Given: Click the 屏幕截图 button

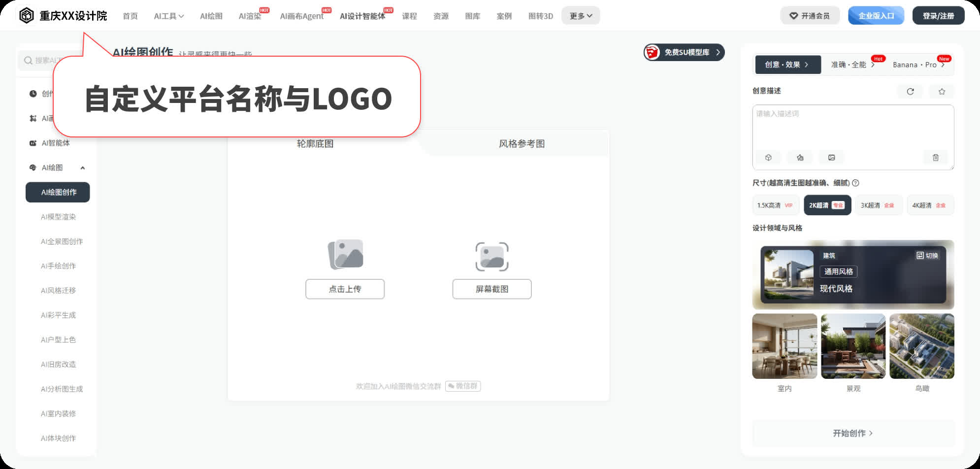Looking at the screenshot, I should pos(492,289).
